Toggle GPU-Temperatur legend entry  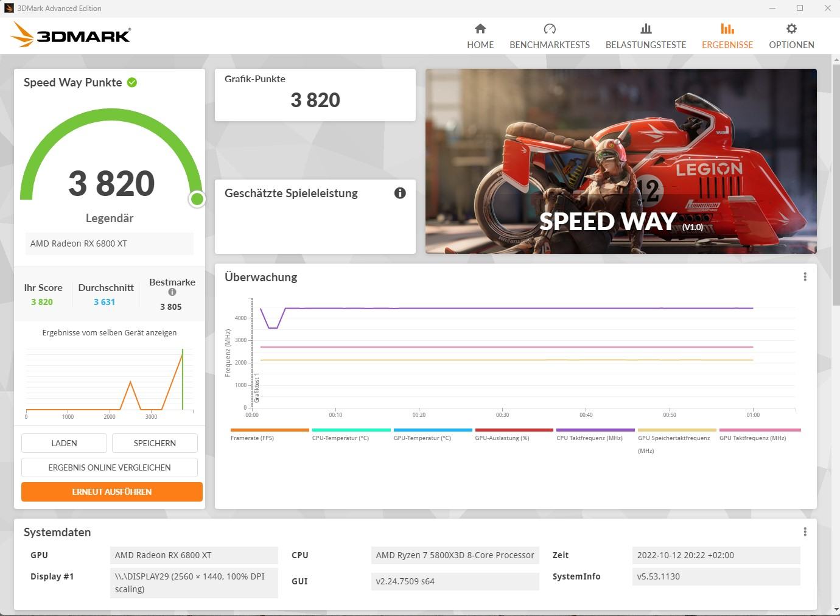coord(433,435)
